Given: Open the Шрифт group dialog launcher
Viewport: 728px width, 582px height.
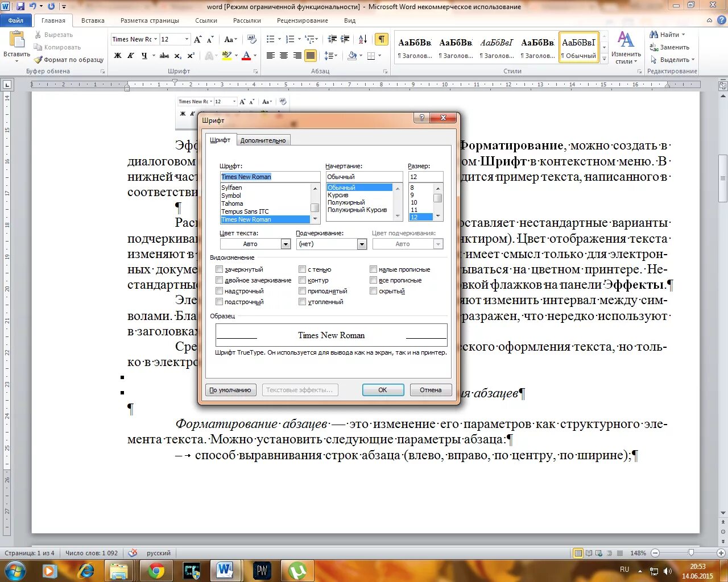Looking at the screenshot, I should click(256, 72).
